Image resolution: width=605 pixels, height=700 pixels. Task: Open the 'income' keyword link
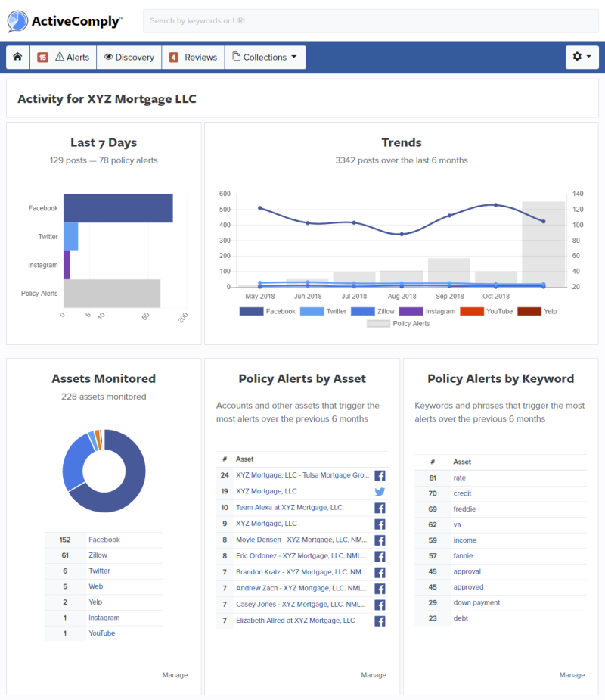coord(464,540)
